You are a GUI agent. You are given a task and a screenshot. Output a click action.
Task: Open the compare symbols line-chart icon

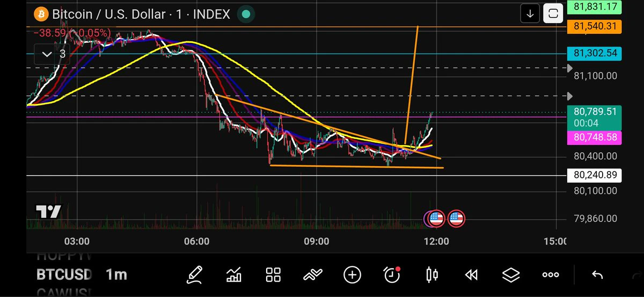pyautogui.click(x=312, y=275)
